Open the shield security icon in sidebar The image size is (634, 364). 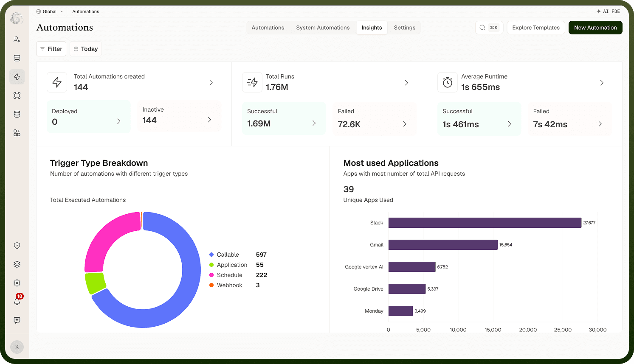17,246
